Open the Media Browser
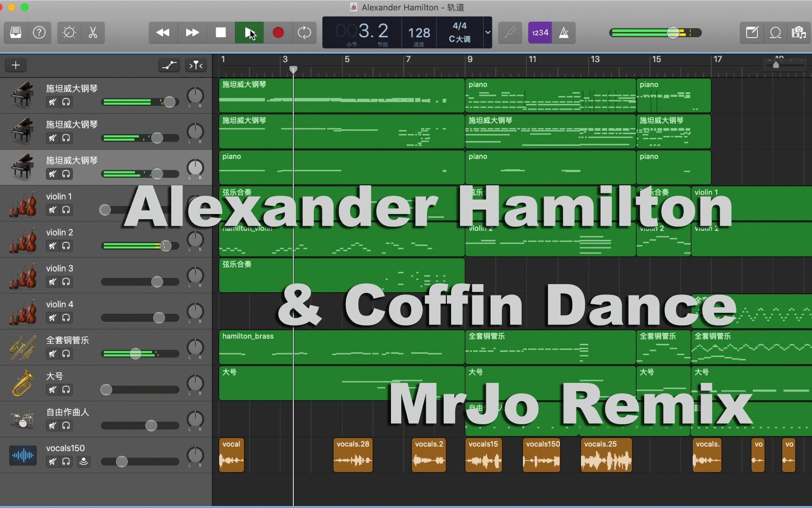 pyautogui.click(x=799, y=32)
